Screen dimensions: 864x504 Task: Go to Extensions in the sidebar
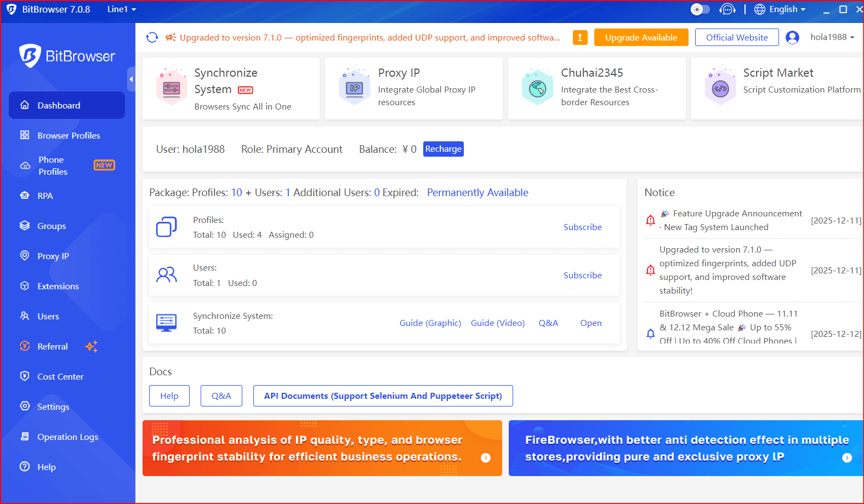tap(58, 286)
